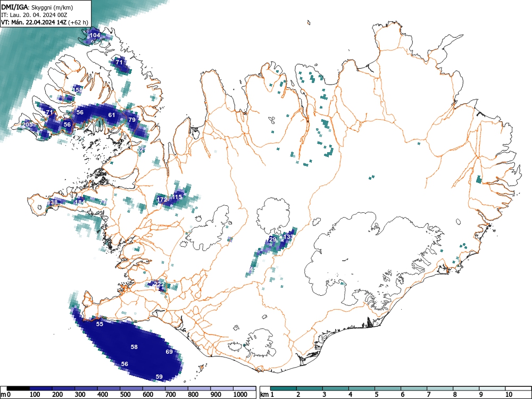Click the visibility value 172 on the map
The height and width of the screenshot is (399, 532).
point(162,199)
